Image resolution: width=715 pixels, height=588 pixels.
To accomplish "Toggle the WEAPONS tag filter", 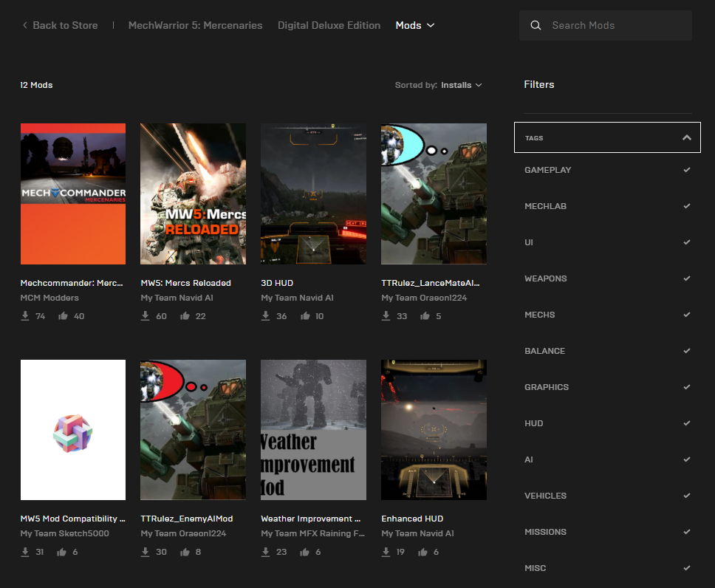I will tap(607, 278).
